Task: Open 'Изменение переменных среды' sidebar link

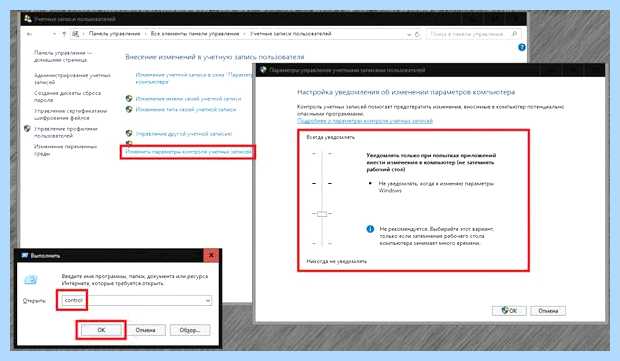Action: coord(65,150)
